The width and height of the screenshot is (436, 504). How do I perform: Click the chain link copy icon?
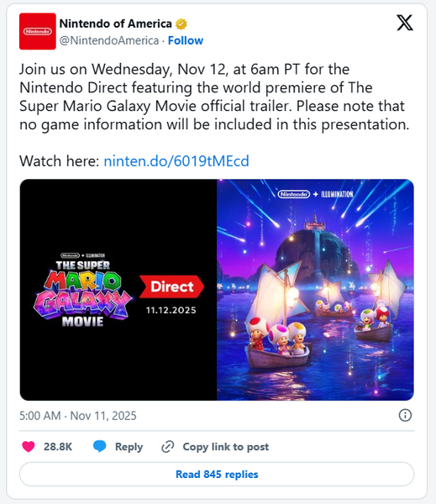coord(167,447)
